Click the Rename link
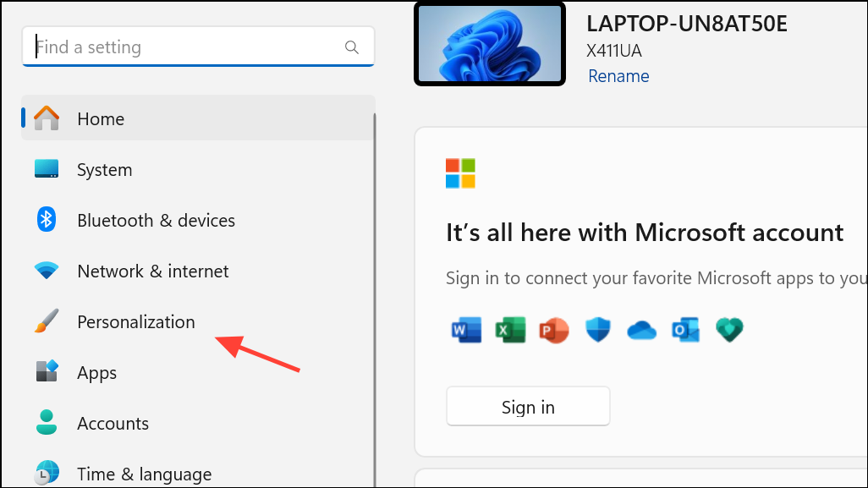This screenshot has height=488, width=868. [618, 76]
